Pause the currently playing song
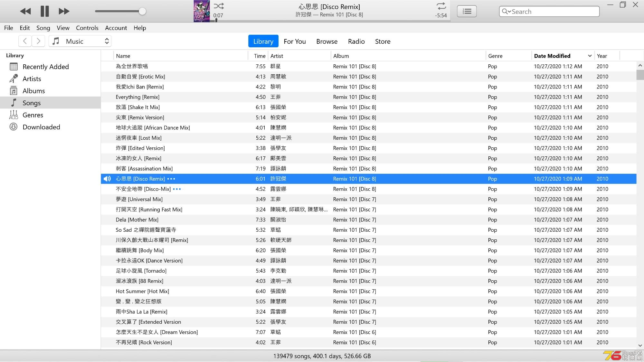The image size is (644, 362). click(x=45, y=11)
